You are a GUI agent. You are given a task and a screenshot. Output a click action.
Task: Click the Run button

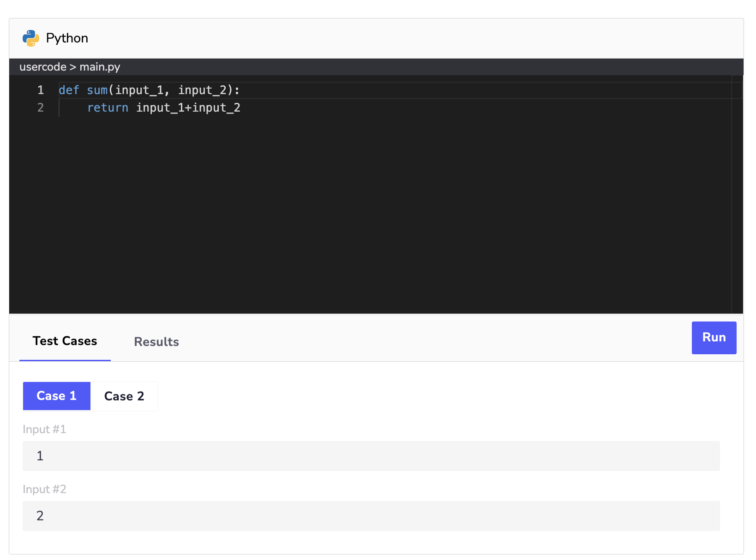tap(714, 338)
